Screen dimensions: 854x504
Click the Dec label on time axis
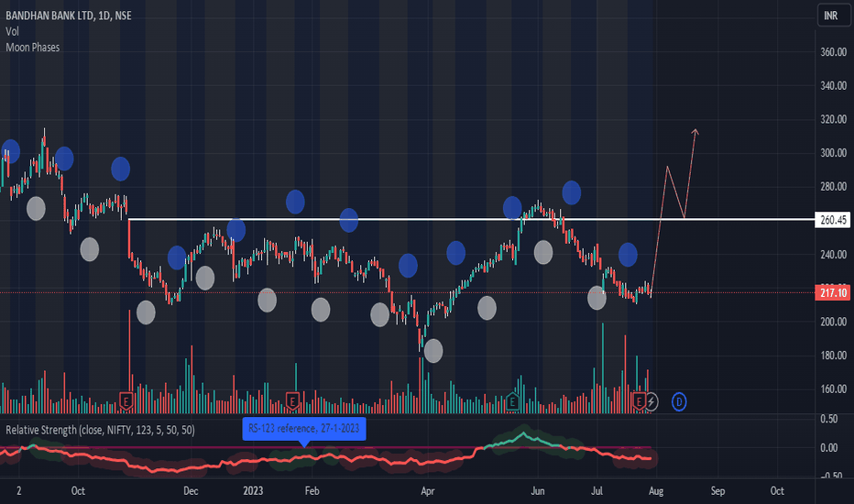click(x=191, y=491)
